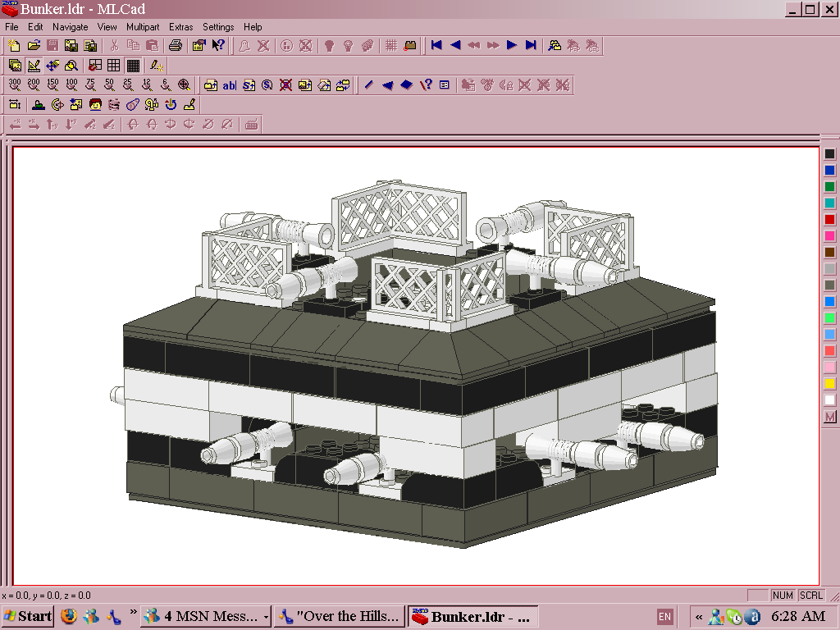Viewport: 840px width, 630px height.
Task: Switch to Zoom (Size) mode
Action: click(x=71, y=66)
